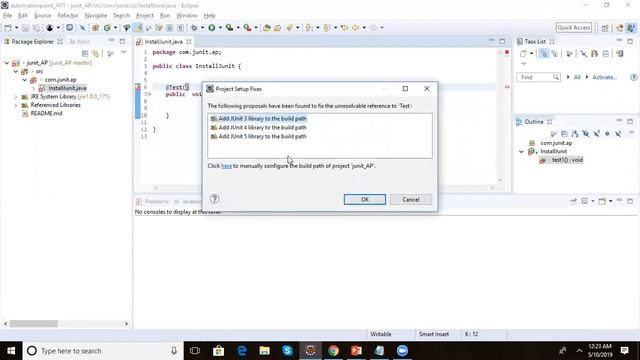Click Collapse All icon in Package Explorer
Image resolution: width=640 pixels, height=360 pixels.
click(85, 53)
